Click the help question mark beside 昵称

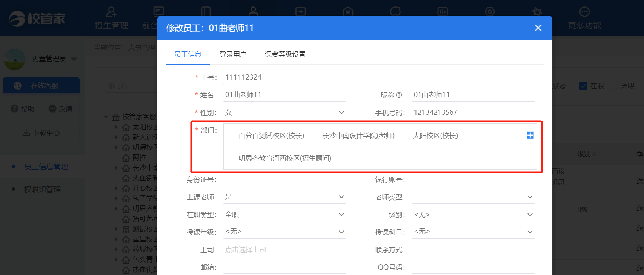click(x=399, y=95)
